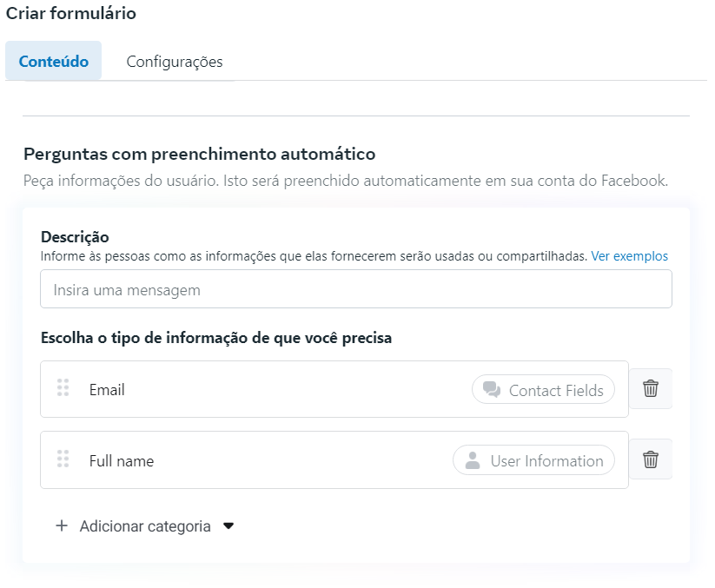Viewport: 715px width, 588px height.
Task: Grab the drag handle for Full name
Action: (63, 459)
